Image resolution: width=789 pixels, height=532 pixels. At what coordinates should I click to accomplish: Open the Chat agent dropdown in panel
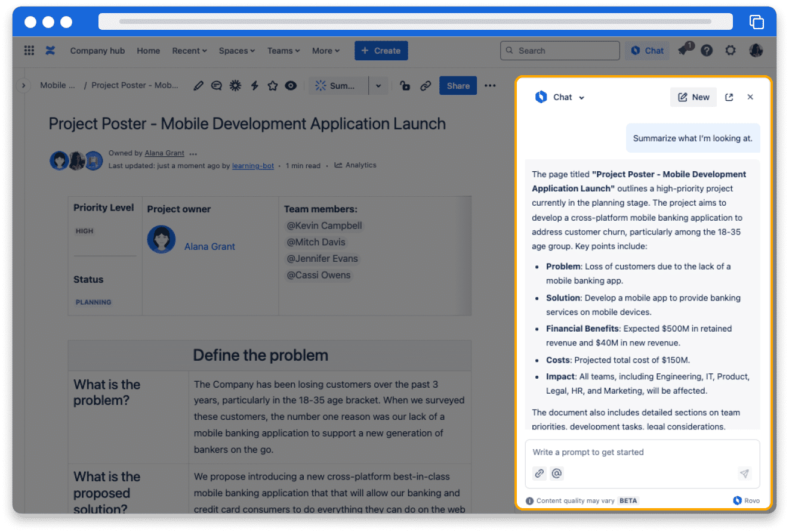[560, 97]
